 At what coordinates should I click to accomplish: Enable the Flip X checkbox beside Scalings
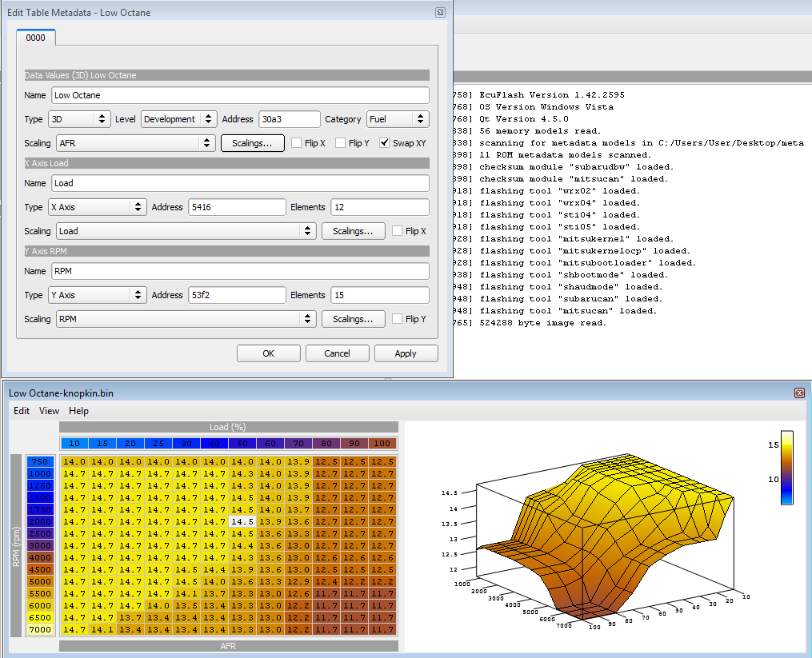(297, 143)
